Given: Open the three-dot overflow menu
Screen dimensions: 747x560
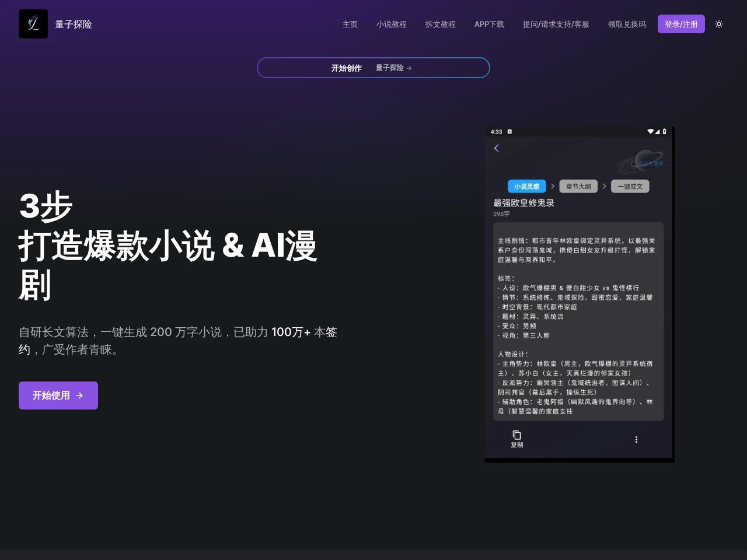Looking at the screenshot, I should click(x=637, y=440).
